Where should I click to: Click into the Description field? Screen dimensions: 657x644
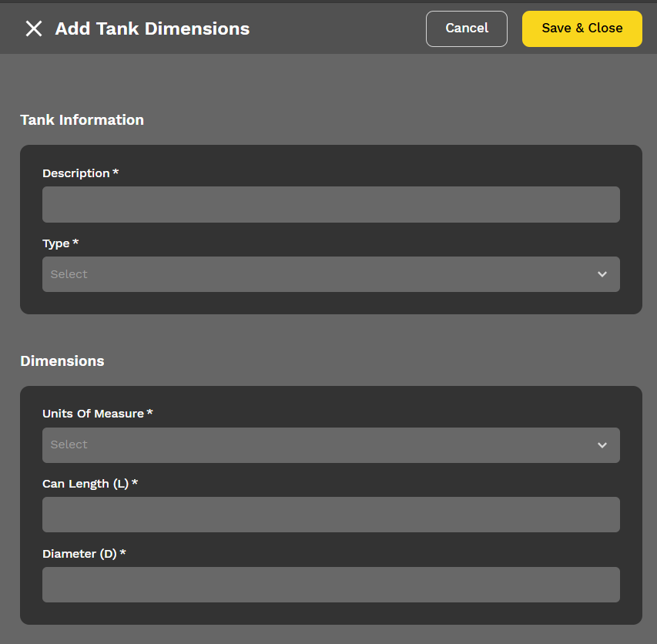point(330,204)
